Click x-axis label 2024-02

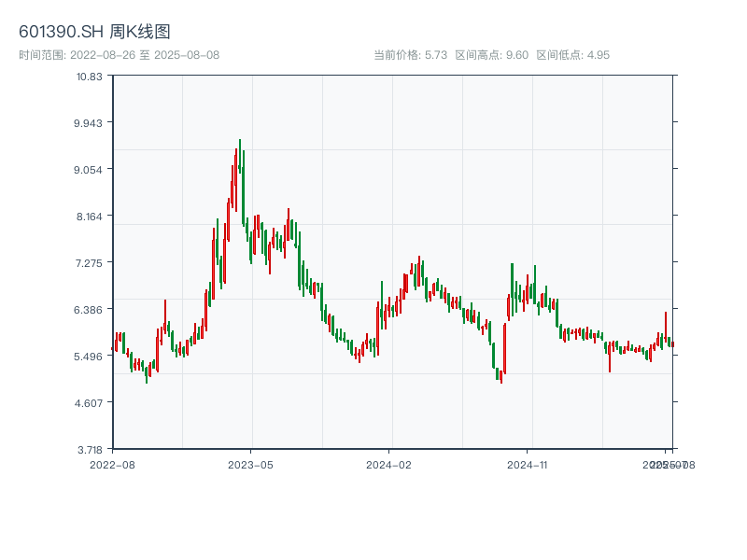click(x=388, y=465)
